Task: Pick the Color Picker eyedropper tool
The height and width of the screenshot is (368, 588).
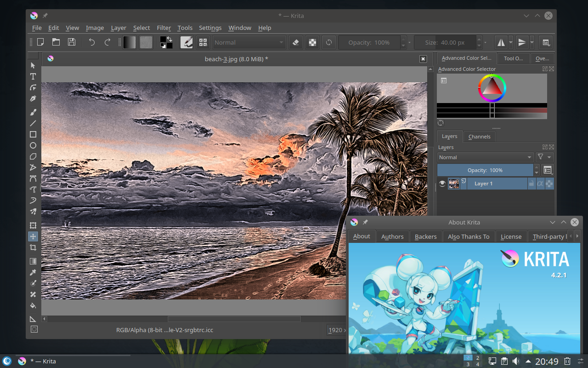Action: coord(33,273)
